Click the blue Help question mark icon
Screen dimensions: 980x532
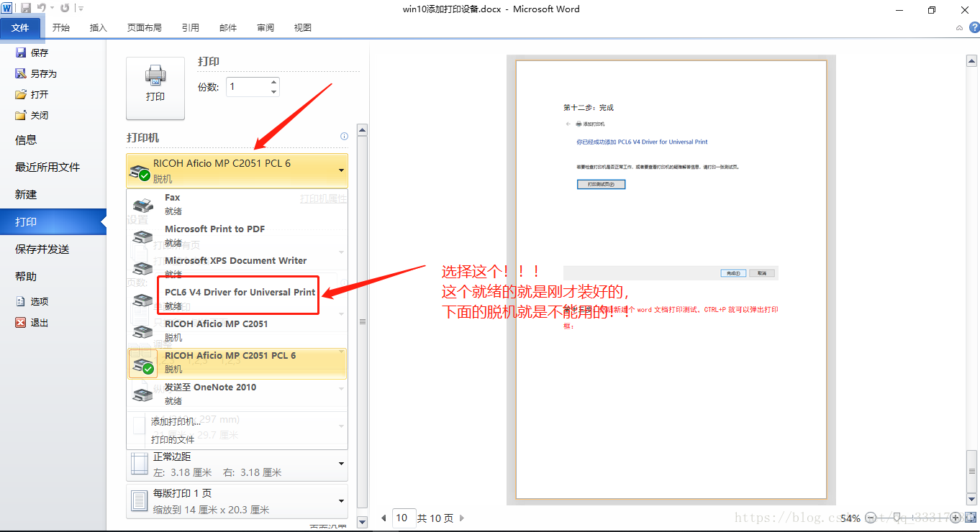click(973, 27)
